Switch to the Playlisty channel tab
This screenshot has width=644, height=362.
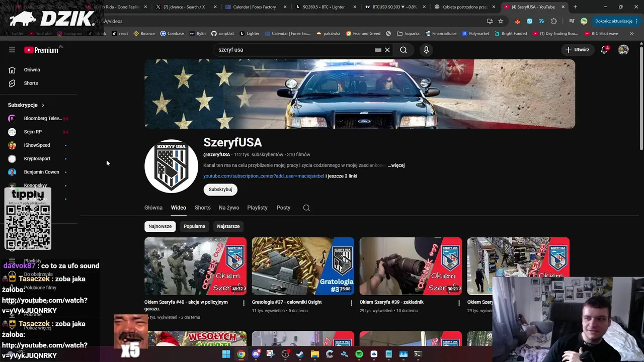(257, 208)
